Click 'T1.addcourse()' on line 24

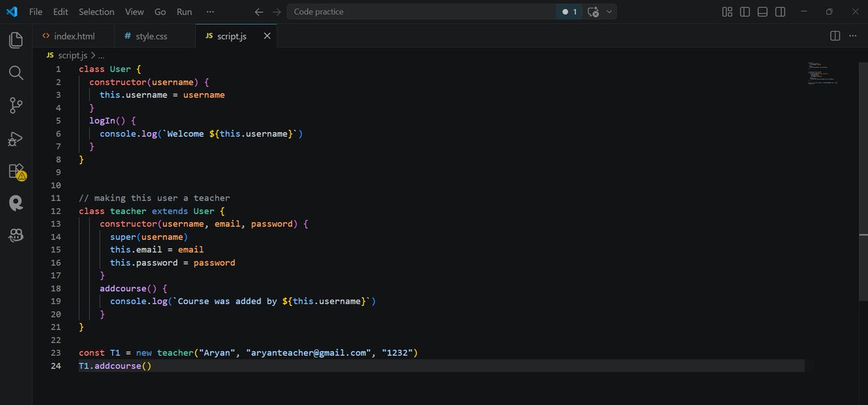[x=115, y=366]
